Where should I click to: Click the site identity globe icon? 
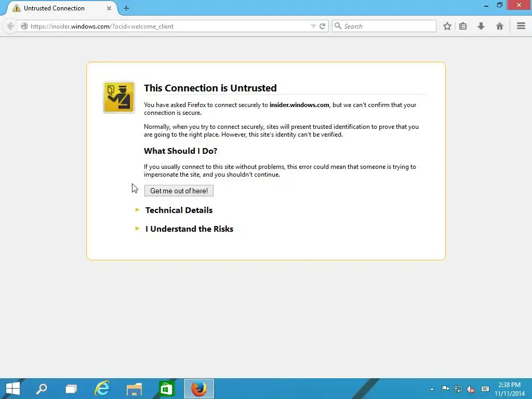click(x=24, y=26)
